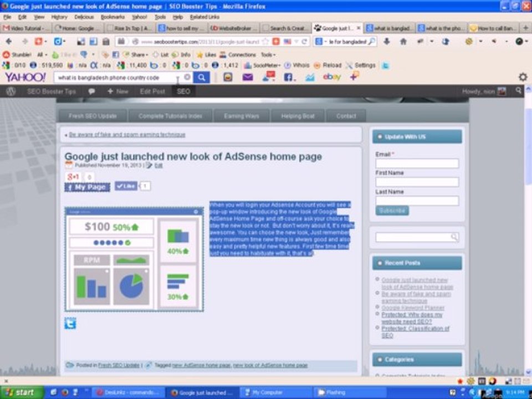Screen dimensions: 532x399
Task: Open the search engine selector dropdown
Action: point(321,42)
